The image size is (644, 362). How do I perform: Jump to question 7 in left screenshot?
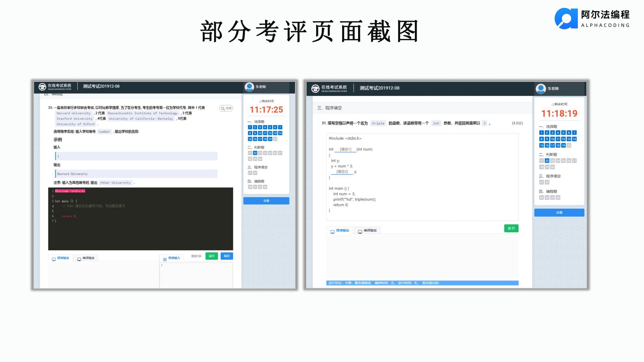tap(280, 127)
